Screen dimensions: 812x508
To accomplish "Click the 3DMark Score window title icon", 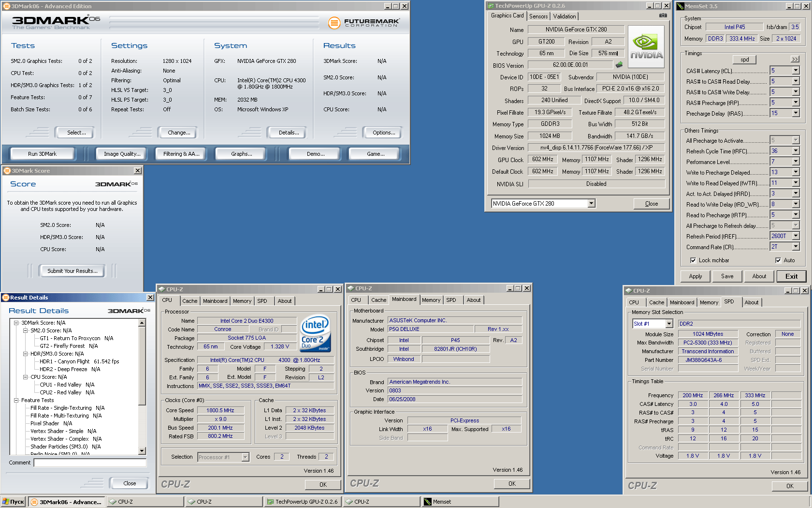I will tap(7, 171).
